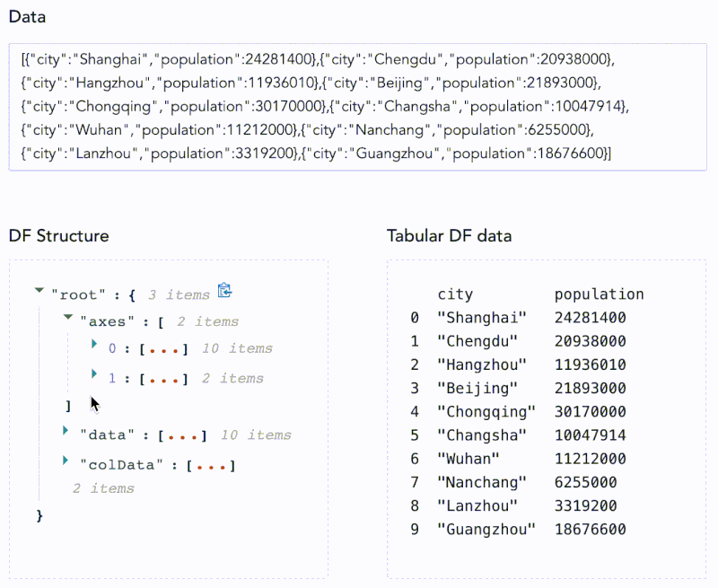Screen dimensions: 718x588
Task: Select the "population" column header
Action: point(599,294)
